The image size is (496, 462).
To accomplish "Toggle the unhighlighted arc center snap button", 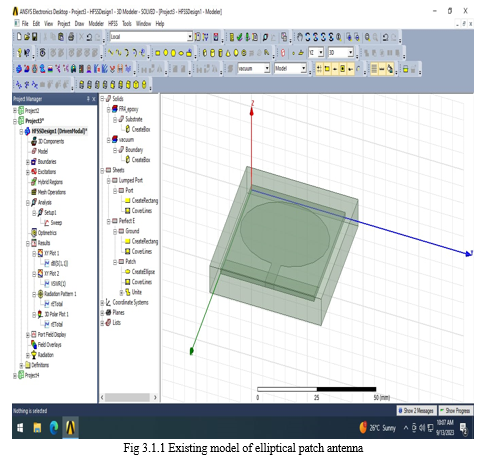I will pyautogui.click(x=358, y=69).
